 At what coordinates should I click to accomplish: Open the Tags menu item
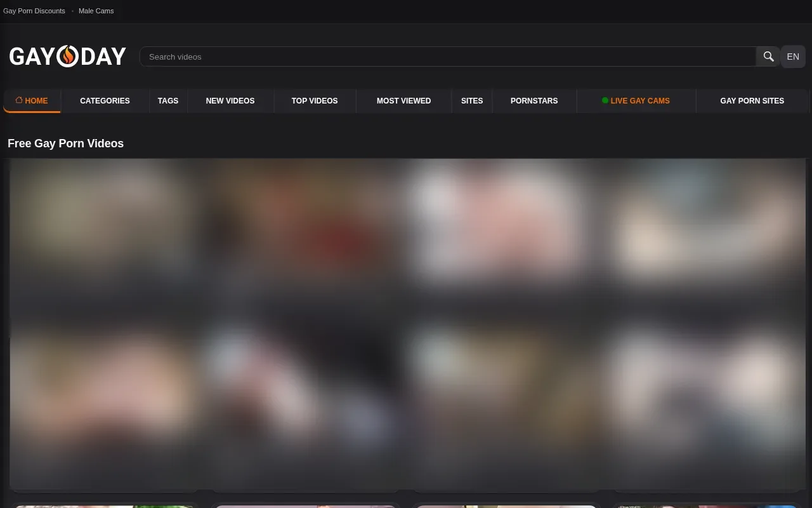(168, 100)
